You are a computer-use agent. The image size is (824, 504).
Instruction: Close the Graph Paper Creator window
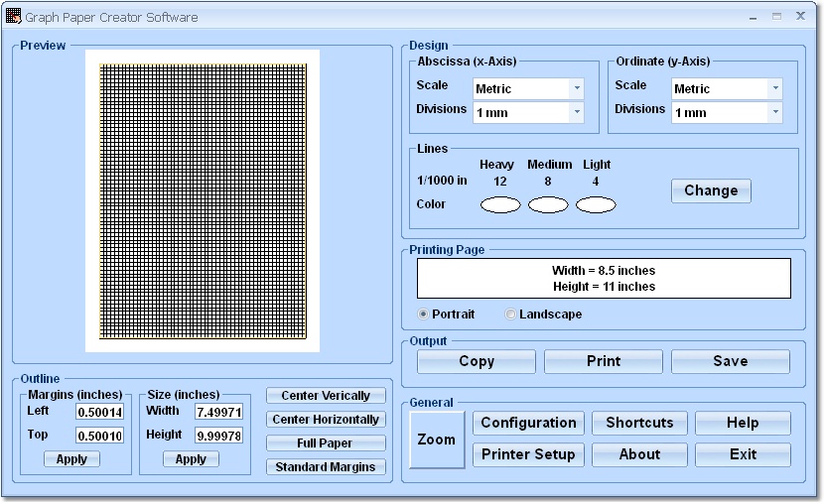click(x=800, y=16)
